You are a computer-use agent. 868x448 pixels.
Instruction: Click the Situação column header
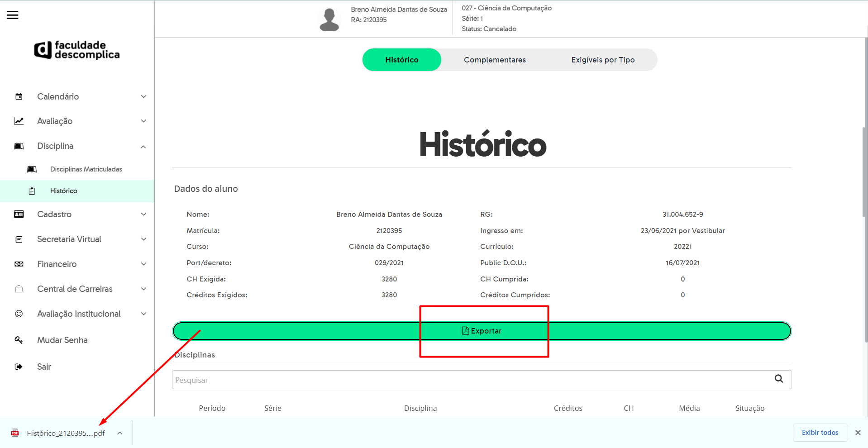[x=750, y=408]
